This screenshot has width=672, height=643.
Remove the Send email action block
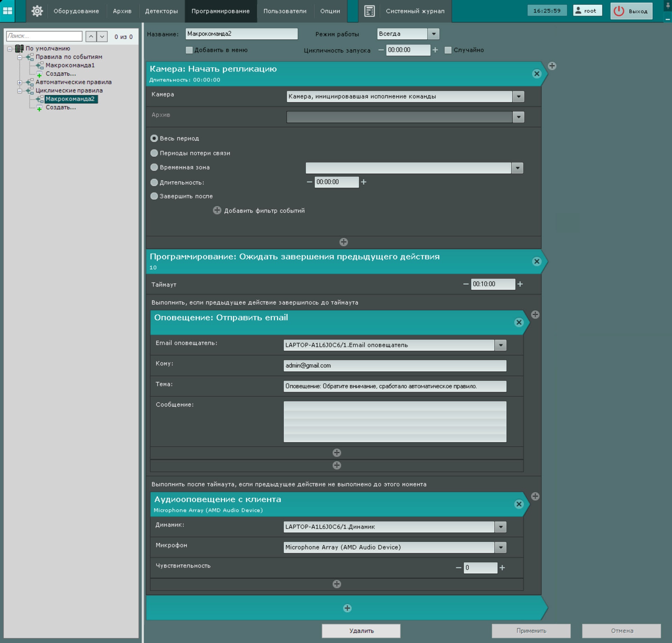(519, 323)
